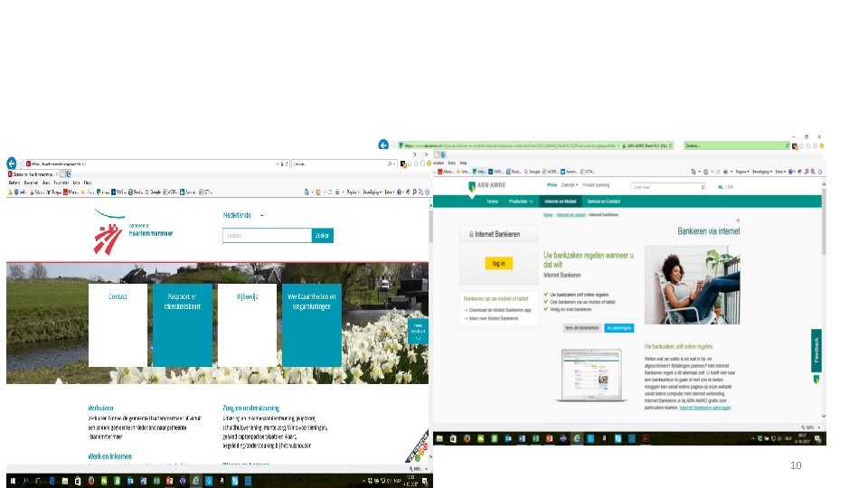Click the woman with tablet photo

pos(692,285)
